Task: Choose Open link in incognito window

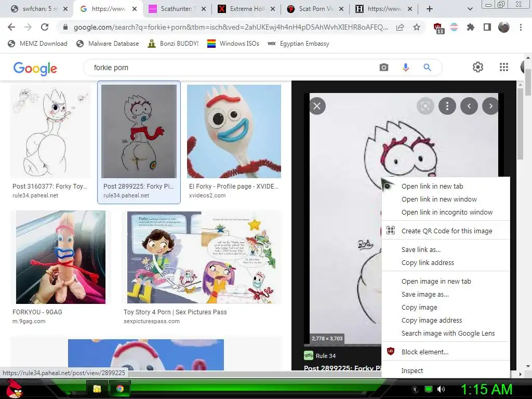Action: click(x=446, y=212)
